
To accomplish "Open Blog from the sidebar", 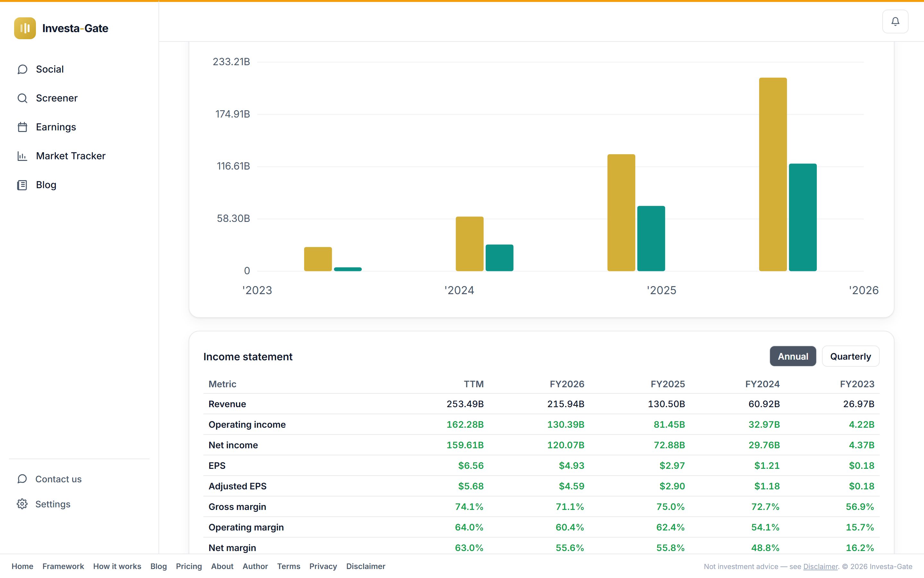I will pos(80,185).
